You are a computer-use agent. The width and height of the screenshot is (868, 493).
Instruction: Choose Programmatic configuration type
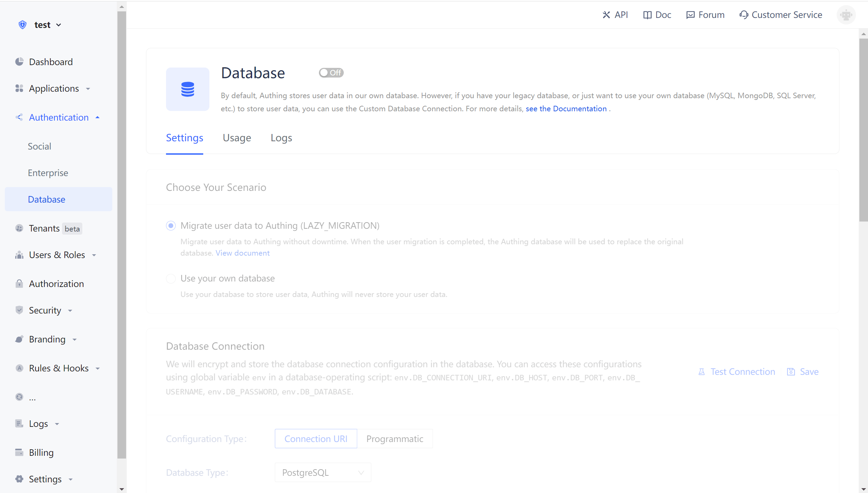coord(395,439)
